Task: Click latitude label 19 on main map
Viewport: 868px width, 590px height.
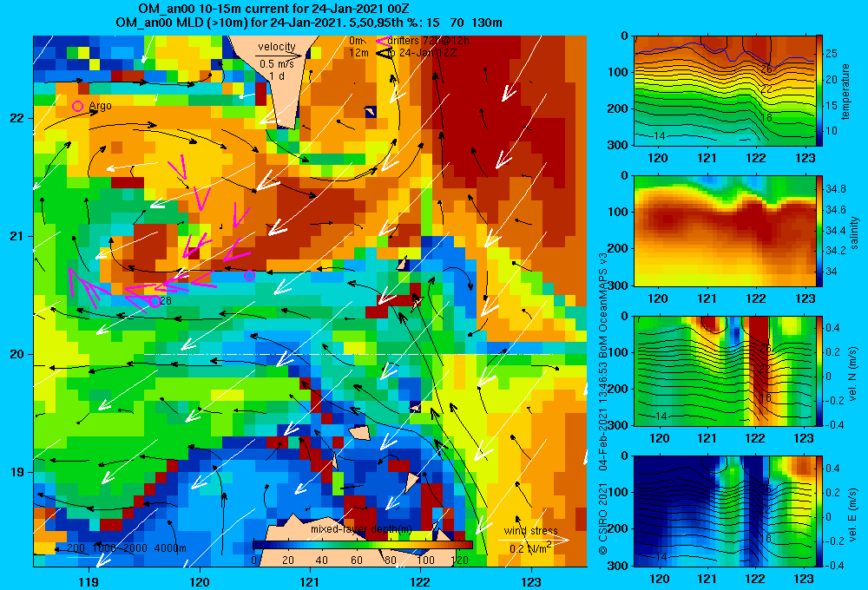Action: 17,472
